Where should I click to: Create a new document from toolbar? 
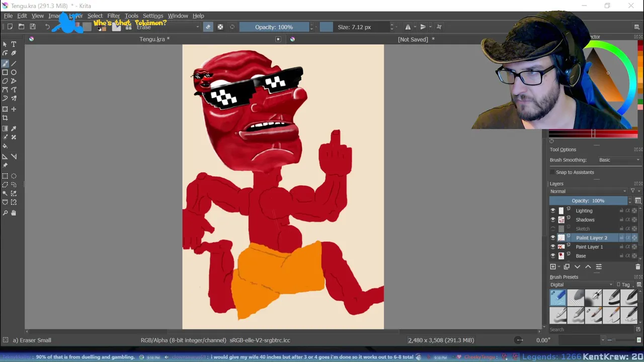pos(10,27)
